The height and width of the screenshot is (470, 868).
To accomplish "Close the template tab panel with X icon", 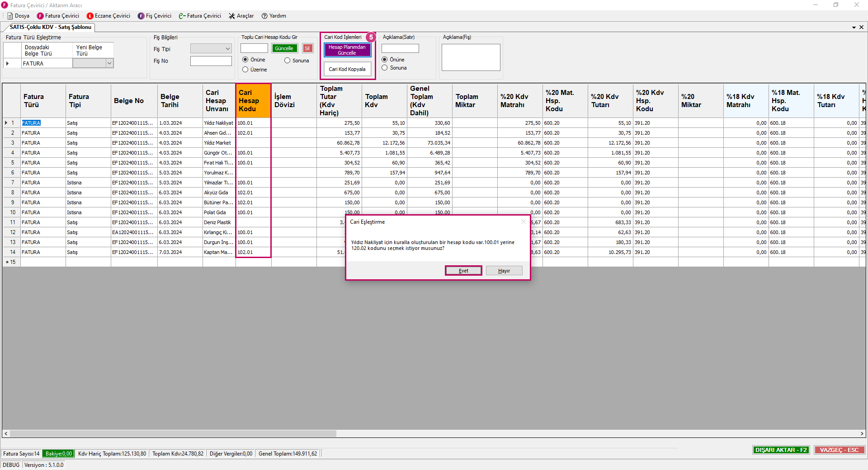I will point(861,27).
